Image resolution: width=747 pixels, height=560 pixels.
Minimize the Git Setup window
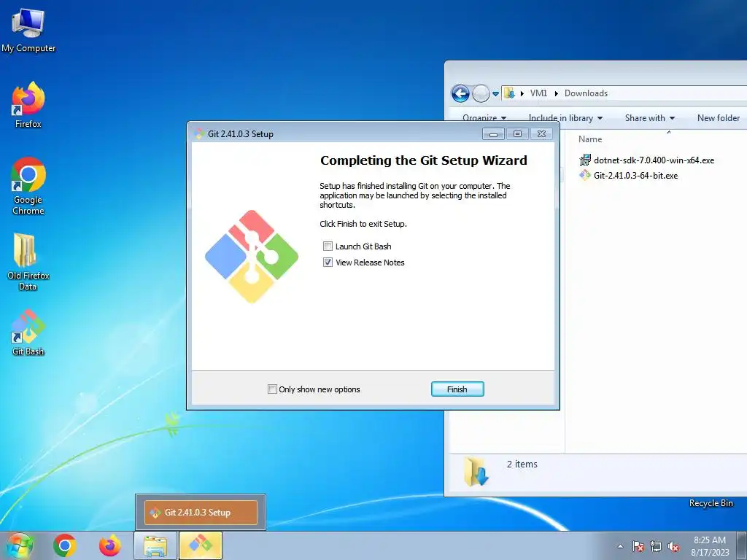coord(493,134)
